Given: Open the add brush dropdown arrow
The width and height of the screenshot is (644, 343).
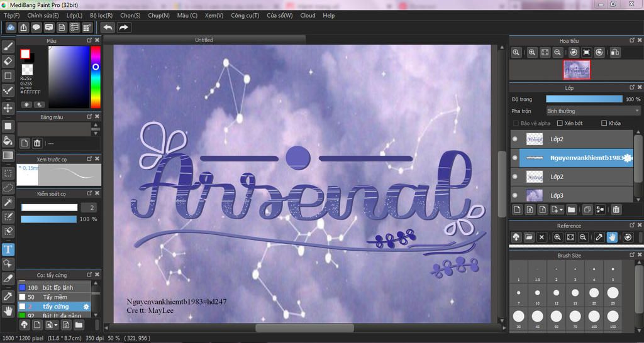Looking at the screenshot, I should click(x=56, y=325).
